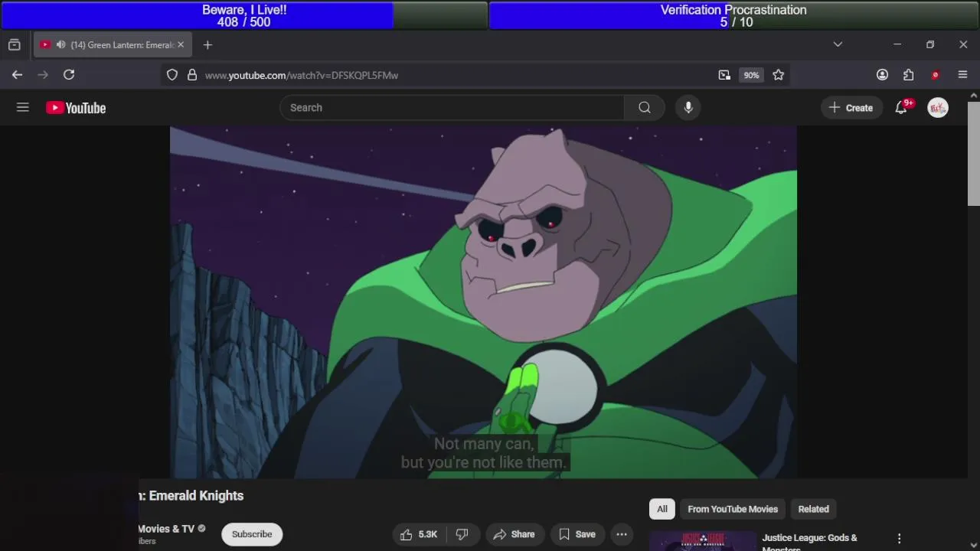980x551 pixels.
Task: Open the 90% zoom level indicator
Action: [751, 75]
